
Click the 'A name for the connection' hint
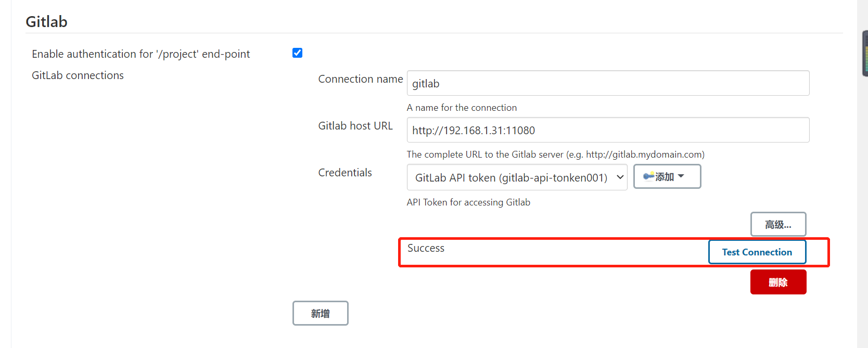(462, 108)
